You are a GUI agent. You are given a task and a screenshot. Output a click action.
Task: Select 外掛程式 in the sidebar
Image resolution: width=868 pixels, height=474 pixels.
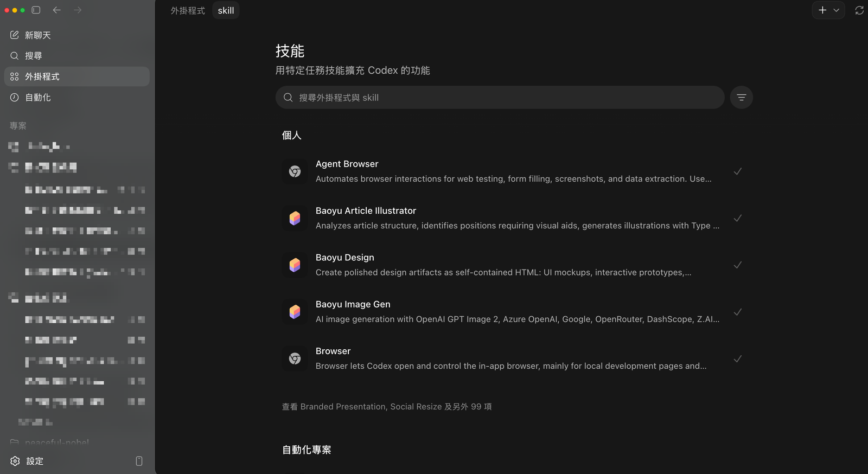(x=77, y=76)
